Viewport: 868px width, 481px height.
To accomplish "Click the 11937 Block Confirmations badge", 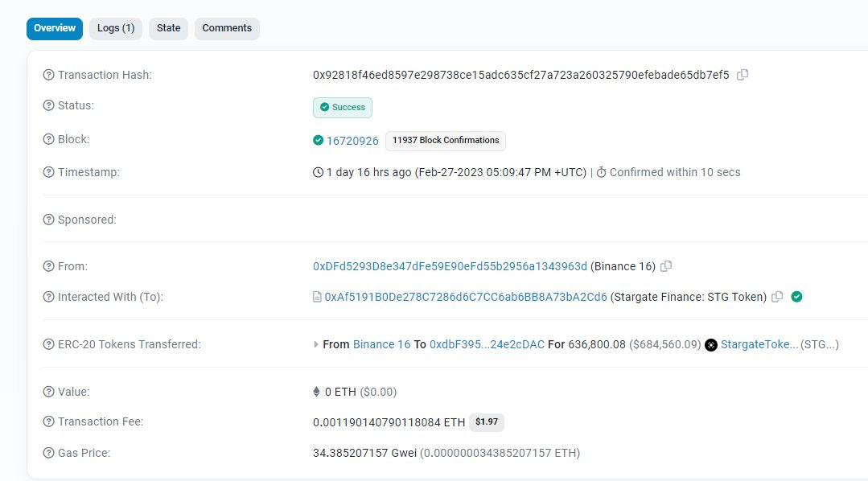I will 446,141.
